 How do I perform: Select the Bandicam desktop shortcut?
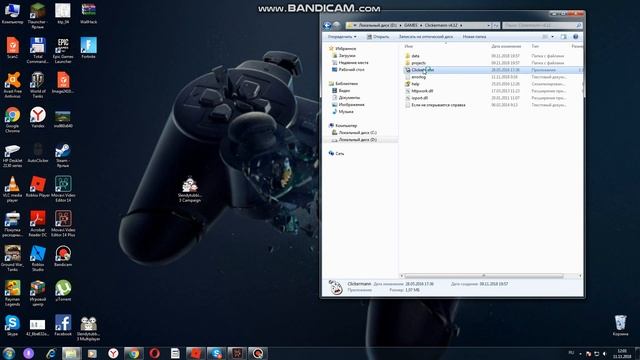[x=63, y=256]
